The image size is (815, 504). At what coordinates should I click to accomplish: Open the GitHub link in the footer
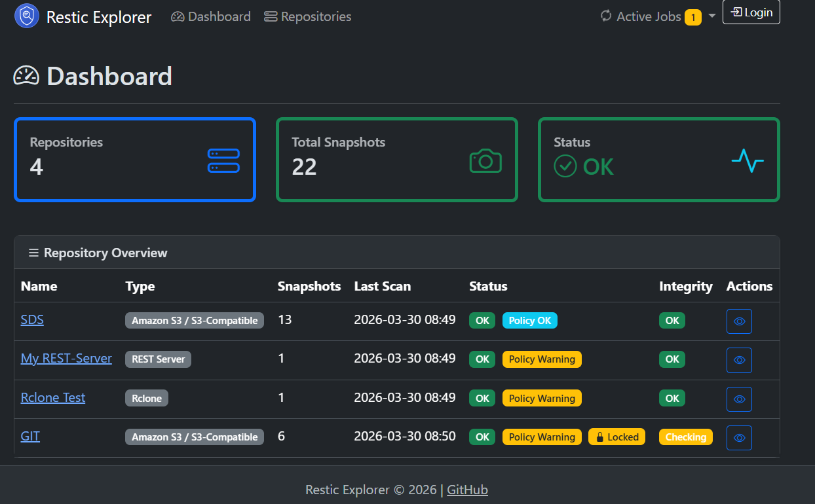coord(467,490)
